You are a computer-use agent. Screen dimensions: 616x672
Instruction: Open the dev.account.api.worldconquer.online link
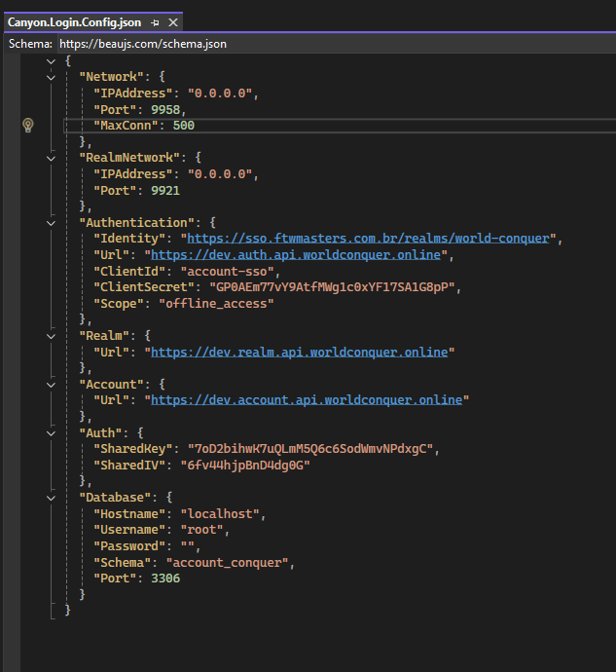pyautogui.click(x=307, y=400)
